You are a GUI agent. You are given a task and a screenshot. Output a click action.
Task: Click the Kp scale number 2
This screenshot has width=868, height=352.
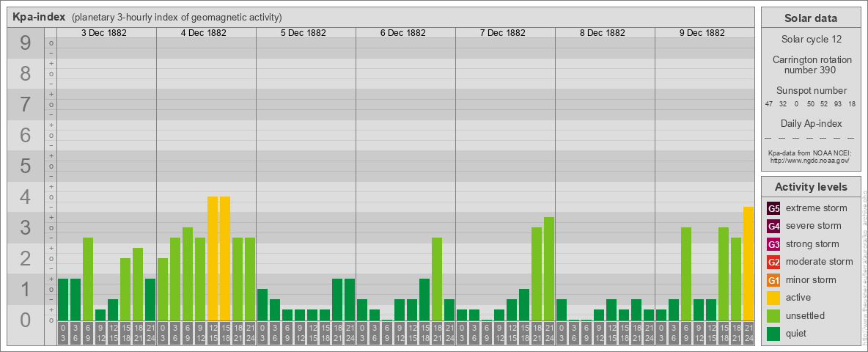[26, 258]
